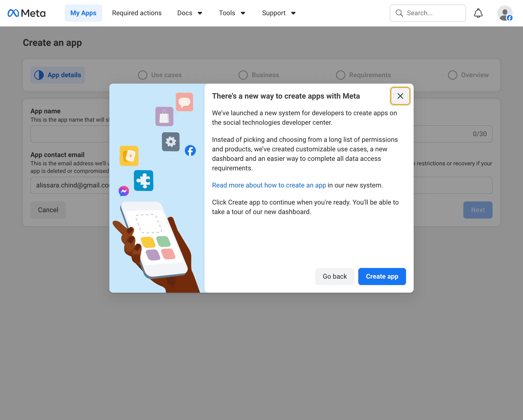
Task: Click the gear icon in the illustration
Action: pyautogui.click(x=171, y=142)
